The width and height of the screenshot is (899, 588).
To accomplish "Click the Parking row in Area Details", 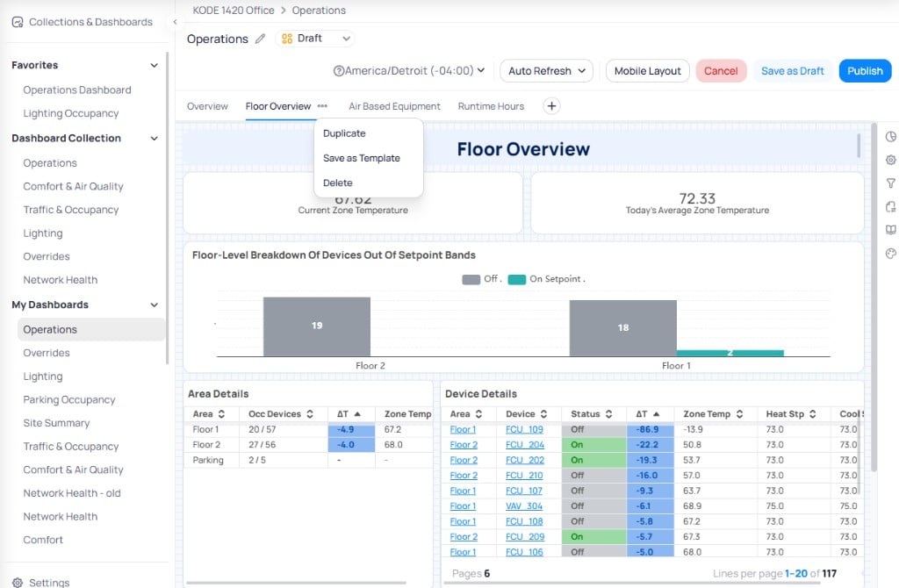I will (x=308, y=460).
